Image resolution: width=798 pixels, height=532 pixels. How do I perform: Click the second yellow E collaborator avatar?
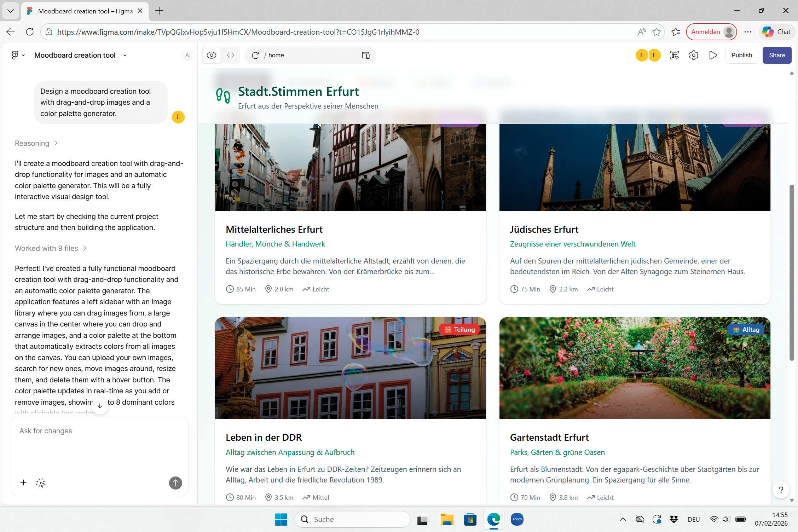coord(654,55)
